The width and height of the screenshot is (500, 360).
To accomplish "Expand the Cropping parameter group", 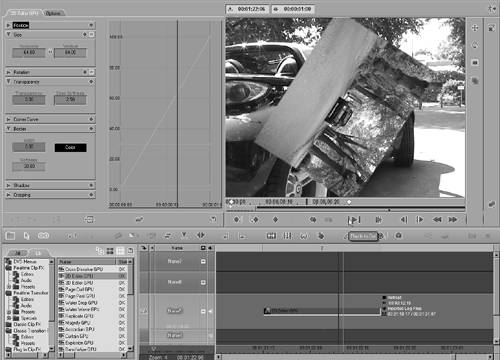I will coord(9,194).
